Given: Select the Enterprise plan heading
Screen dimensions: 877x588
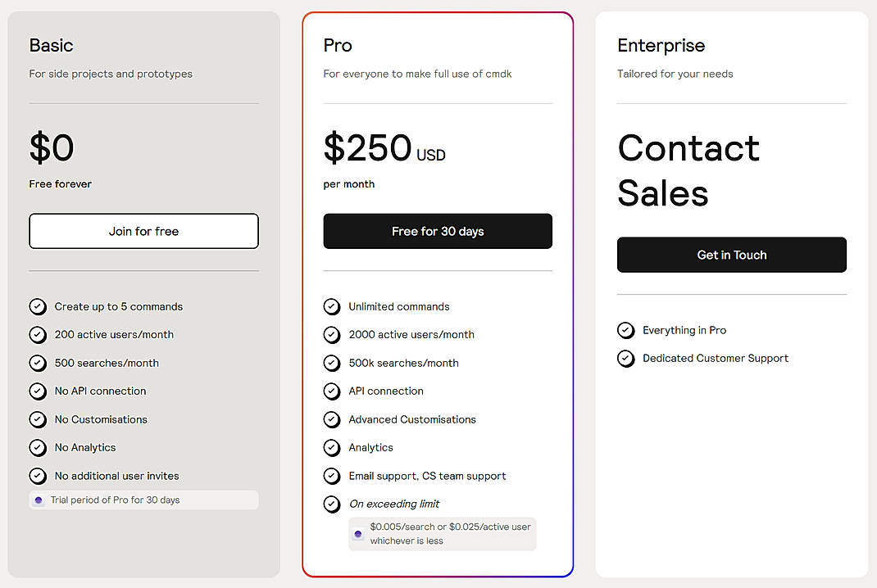Looking at the screenshot, I should pos(661,46).
